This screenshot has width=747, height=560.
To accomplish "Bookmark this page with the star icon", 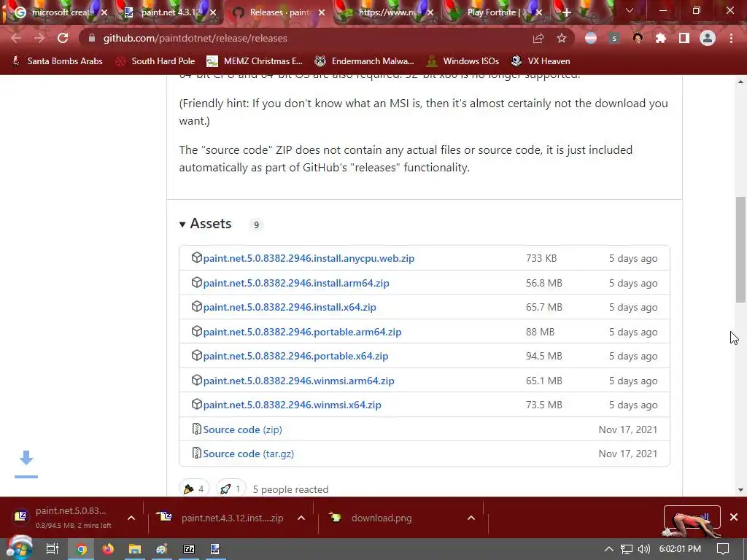I will point(562,38).
